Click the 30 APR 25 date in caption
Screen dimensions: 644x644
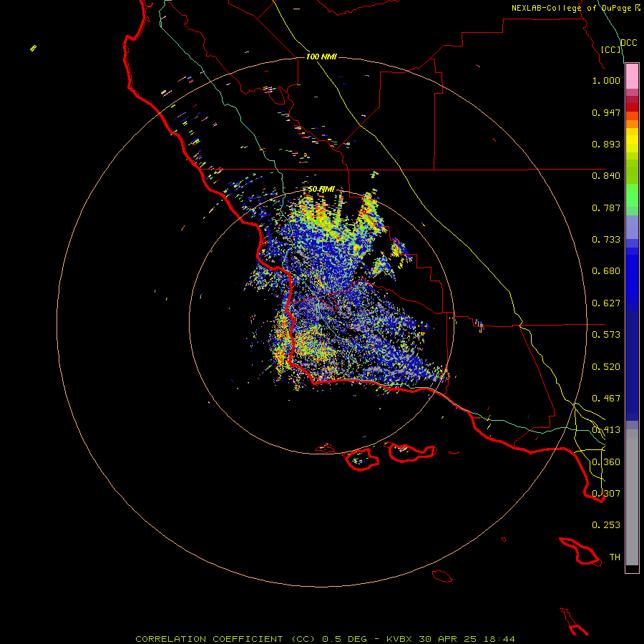tap(447, 639)
